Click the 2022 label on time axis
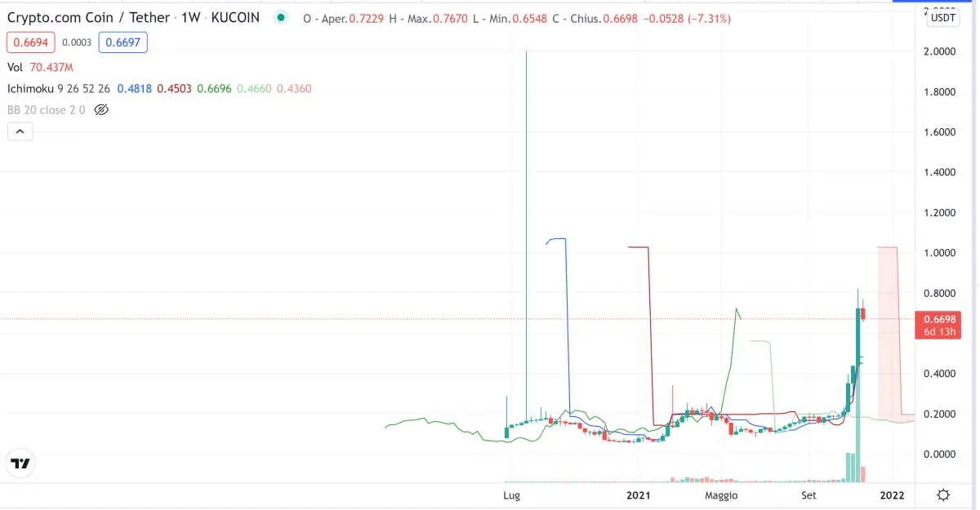Screen dimensions: 980x510 (x=892, y=495)
